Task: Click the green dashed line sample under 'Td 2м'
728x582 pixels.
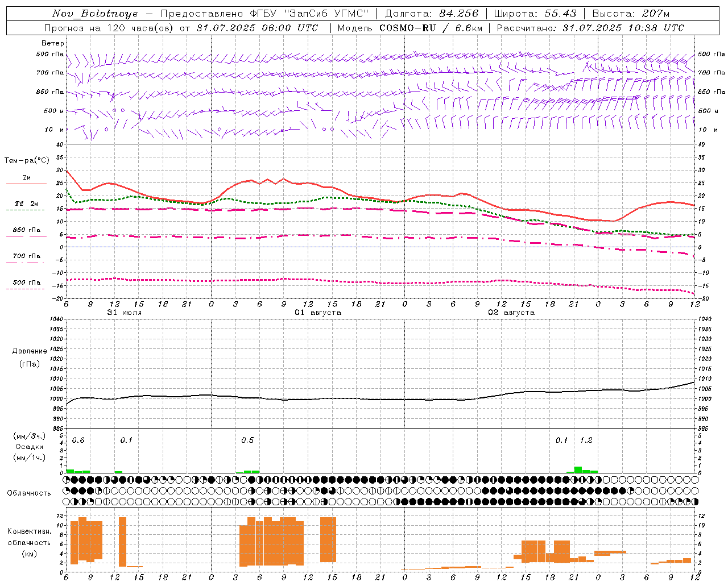Action: pyautogui.click(x=25, y=210)
